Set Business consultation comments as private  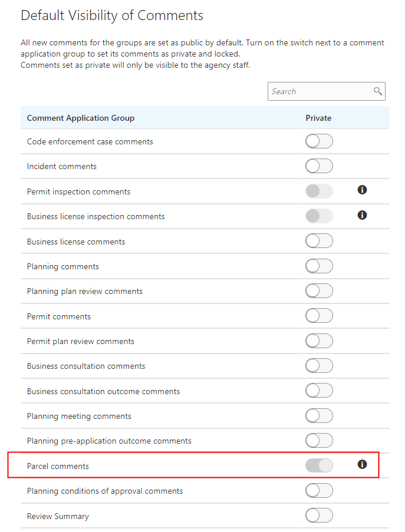coord(319,366)
